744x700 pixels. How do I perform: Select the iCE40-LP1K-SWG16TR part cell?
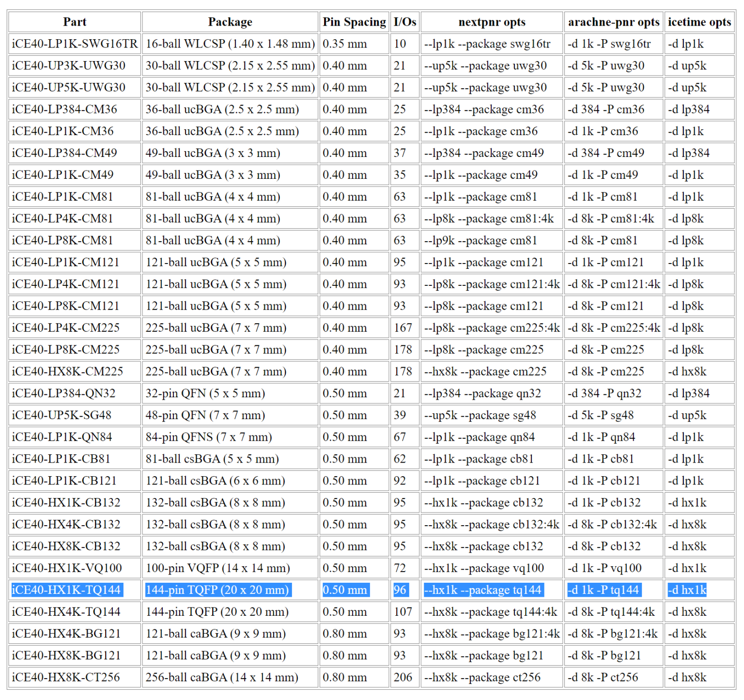coord(75,44)
